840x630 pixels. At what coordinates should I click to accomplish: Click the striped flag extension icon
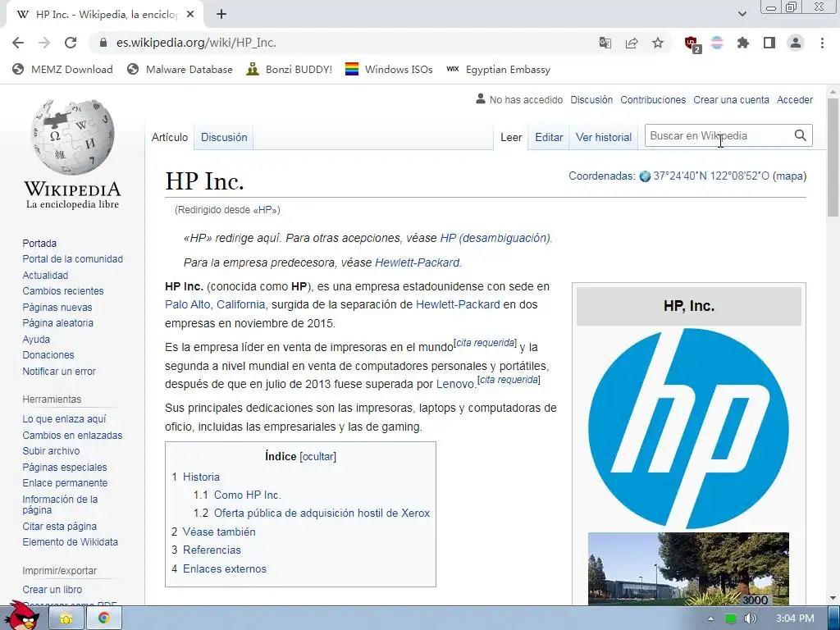(x=717, y=43)
